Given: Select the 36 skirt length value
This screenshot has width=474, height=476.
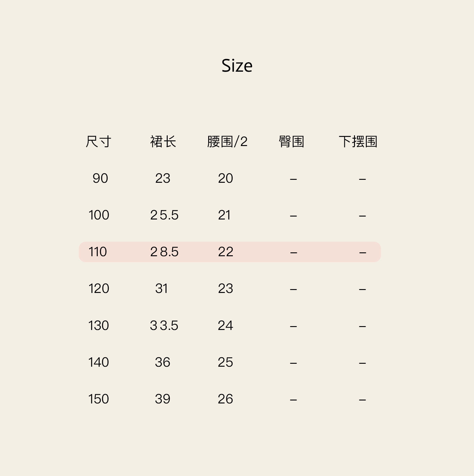Looking at the screenshot, I should (x=163, y=362).
